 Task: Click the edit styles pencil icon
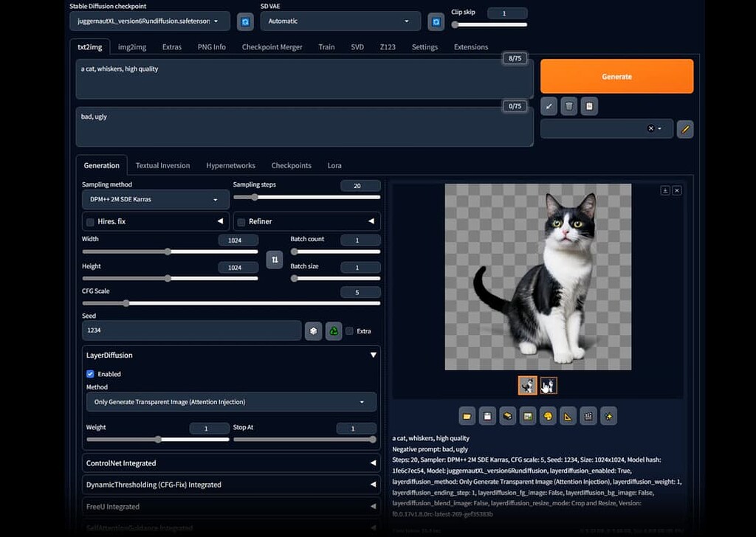point(684,129)
